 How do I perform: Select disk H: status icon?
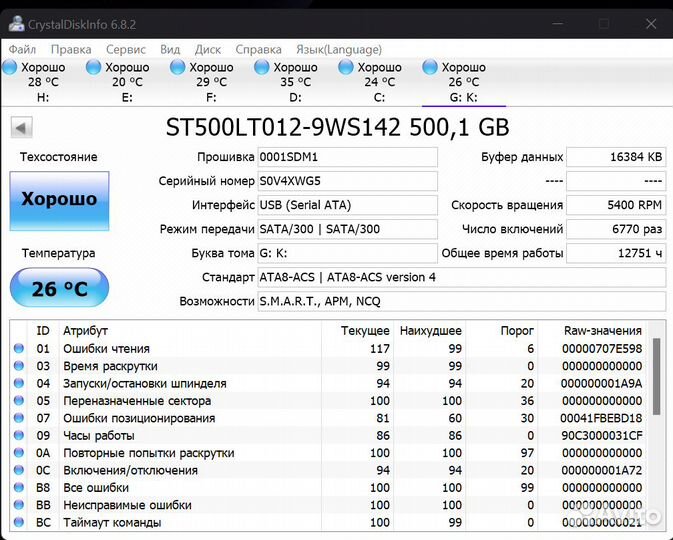[x=9, y=67]
